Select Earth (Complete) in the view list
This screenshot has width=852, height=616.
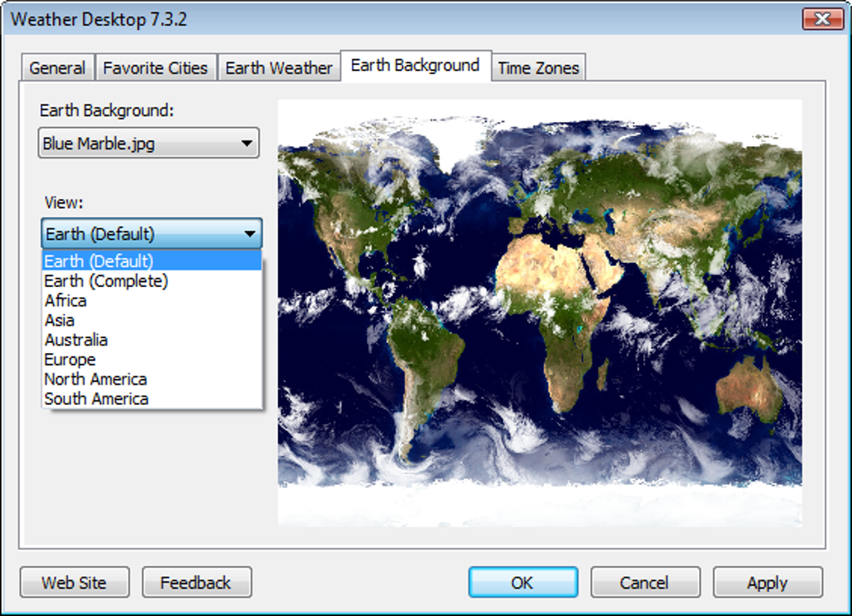click(x=106, y=281)
